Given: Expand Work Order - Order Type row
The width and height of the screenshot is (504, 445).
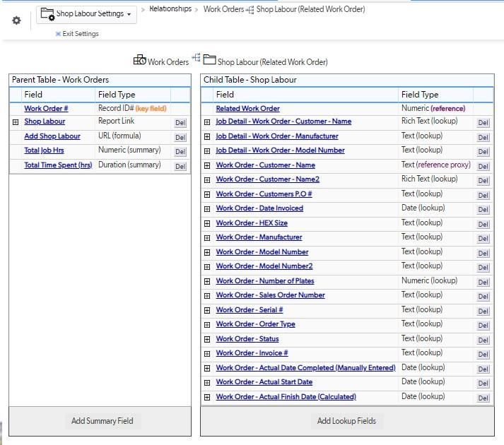Looking at the screenshot, I should [x=207, y=324].
